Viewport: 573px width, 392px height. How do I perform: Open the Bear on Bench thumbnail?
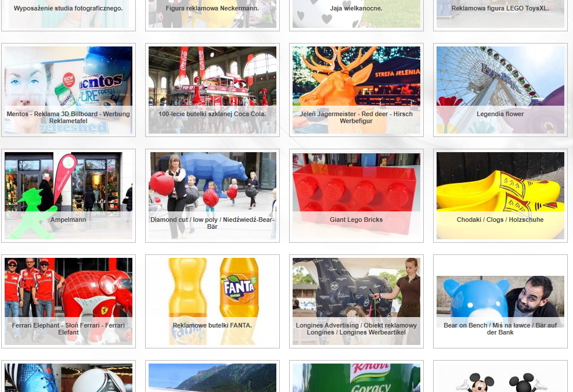tap(500, 301)
